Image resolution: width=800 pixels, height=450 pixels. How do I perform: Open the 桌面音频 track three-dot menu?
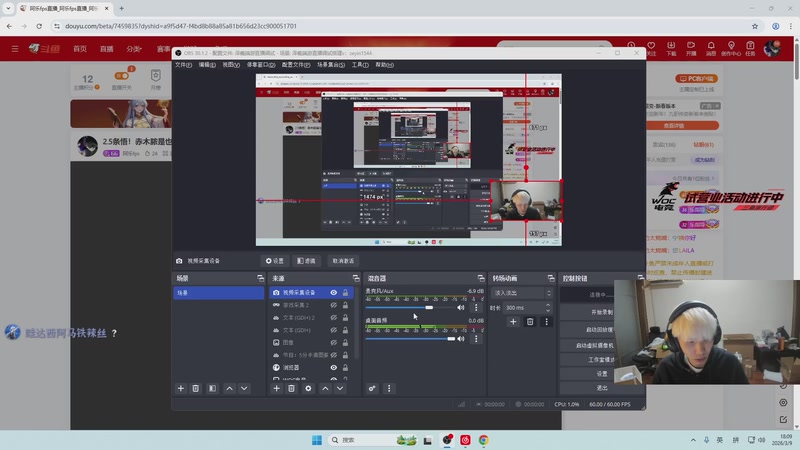(x=476, y=339)
